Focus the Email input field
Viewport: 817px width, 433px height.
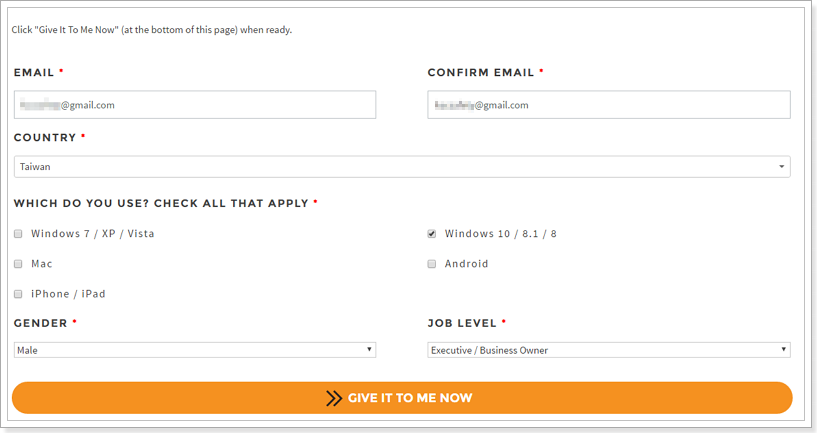point(195,105)
